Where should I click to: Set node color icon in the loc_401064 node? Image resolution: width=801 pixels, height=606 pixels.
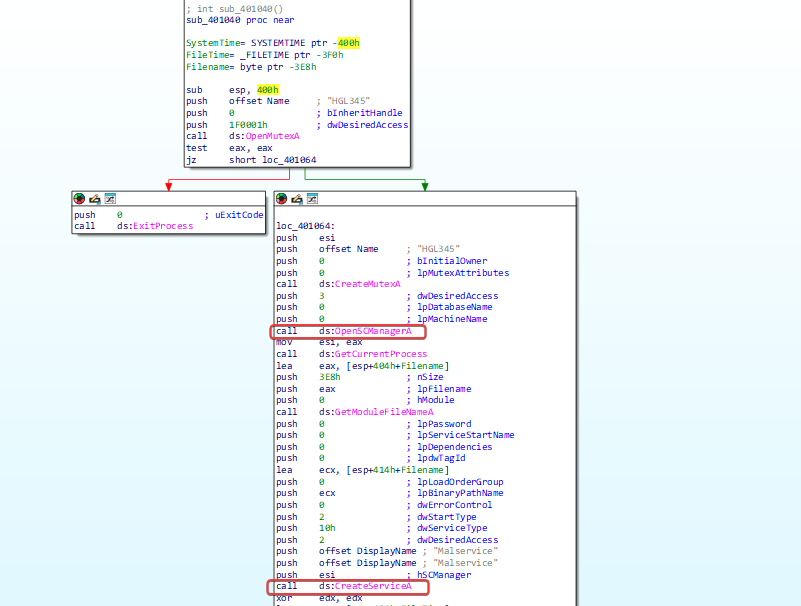pos(281,199)
